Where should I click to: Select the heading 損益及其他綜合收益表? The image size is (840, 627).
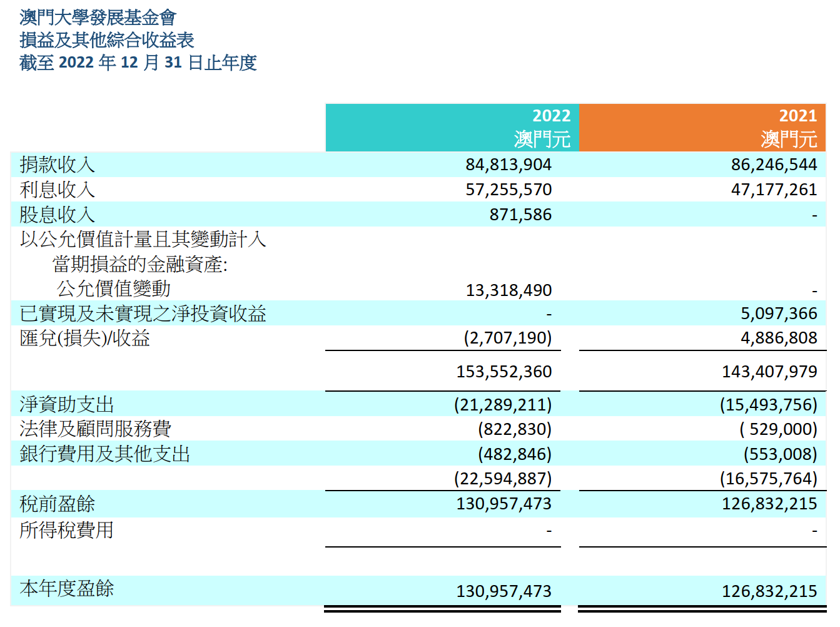[107, 40]
